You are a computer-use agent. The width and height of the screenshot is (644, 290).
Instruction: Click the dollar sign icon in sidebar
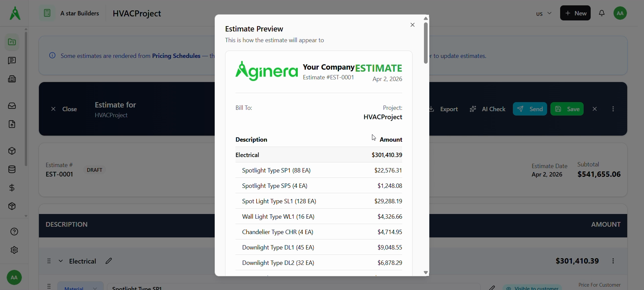click(12, 188)
